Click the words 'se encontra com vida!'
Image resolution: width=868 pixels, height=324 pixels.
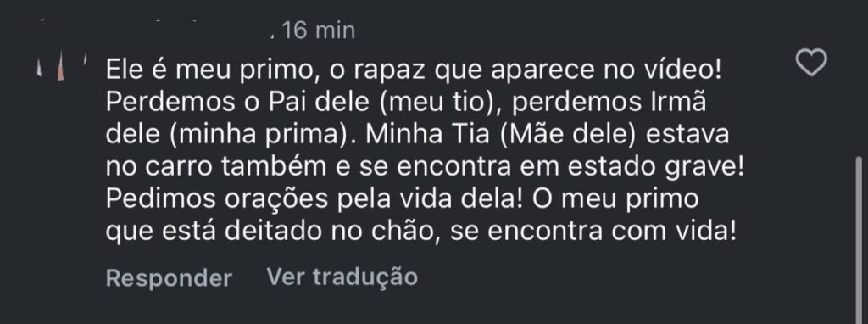pyautogui.click(x=593, y=232)
